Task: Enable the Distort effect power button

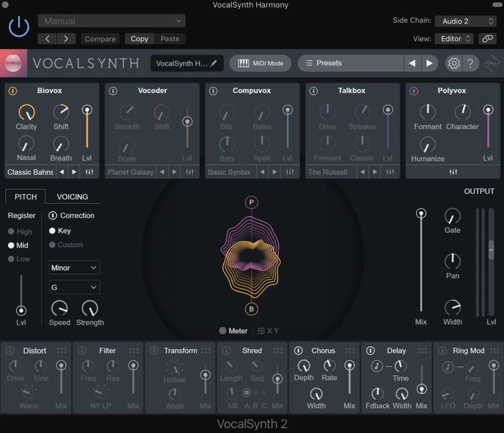Action: pos(10,350)
